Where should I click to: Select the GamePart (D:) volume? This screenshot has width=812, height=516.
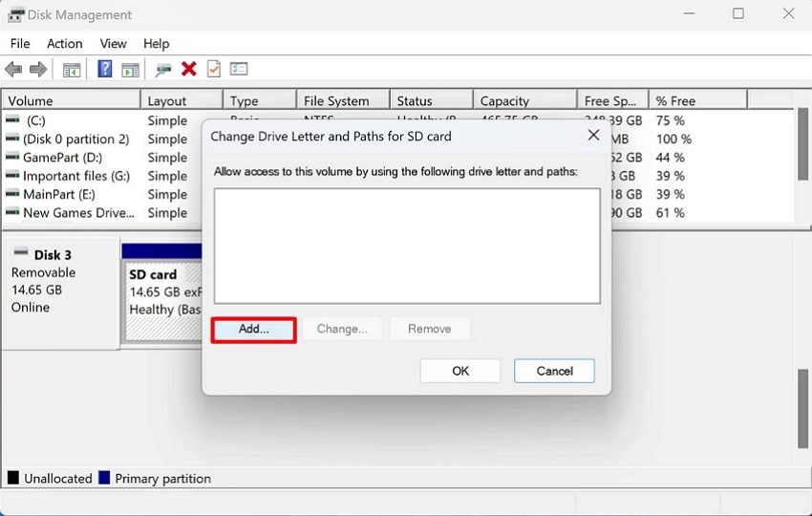[62, 158]
